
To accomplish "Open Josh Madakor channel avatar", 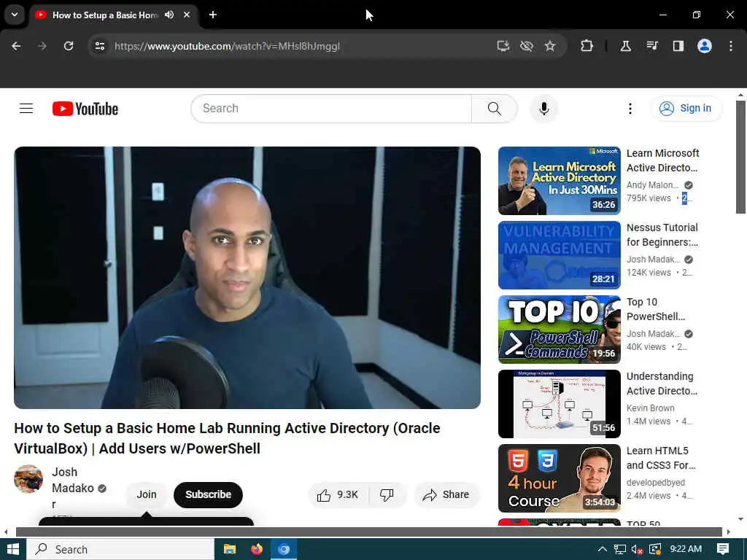I will (x=28, y=479).
